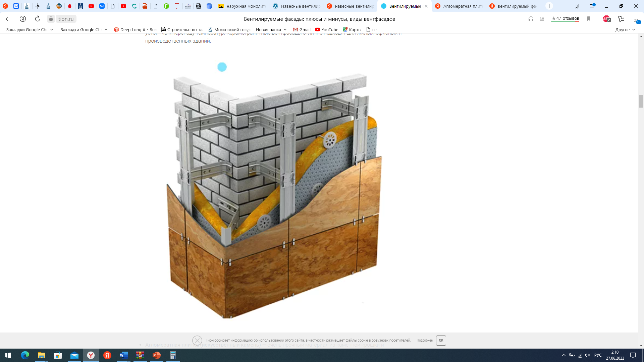
Task: Click the РУС input language indicator
Action: [598, 355]
